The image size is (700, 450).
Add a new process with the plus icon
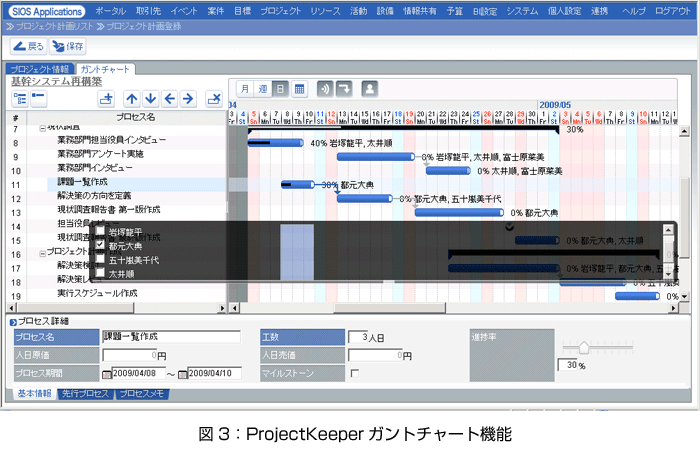click(106, 99)
